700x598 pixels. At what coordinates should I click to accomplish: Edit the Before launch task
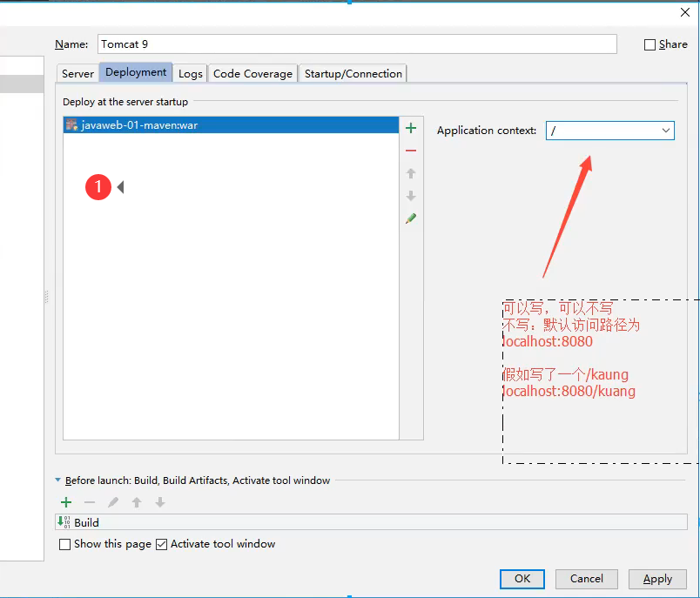pyautogui.click(x=113, y=502)
